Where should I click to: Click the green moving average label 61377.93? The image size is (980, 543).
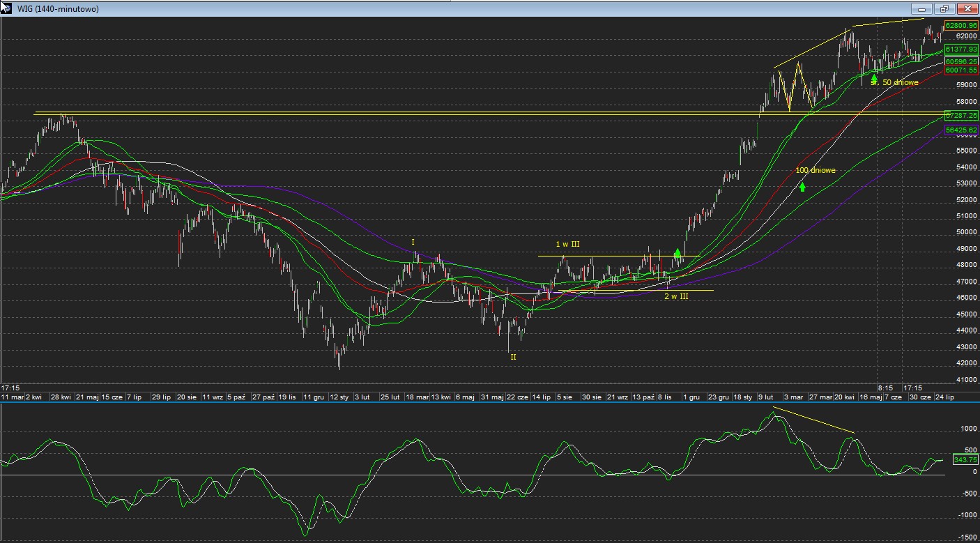point(961,49)
